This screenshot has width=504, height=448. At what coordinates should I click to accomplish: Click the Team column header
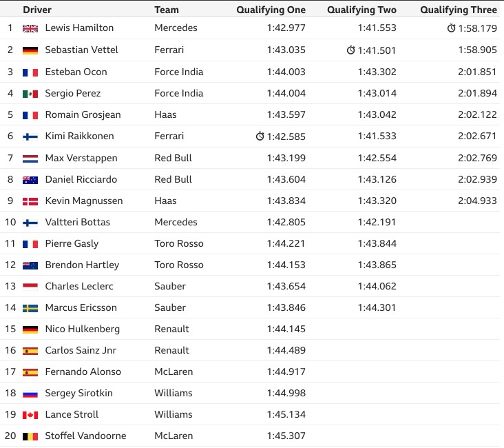(x=167, y=10)
